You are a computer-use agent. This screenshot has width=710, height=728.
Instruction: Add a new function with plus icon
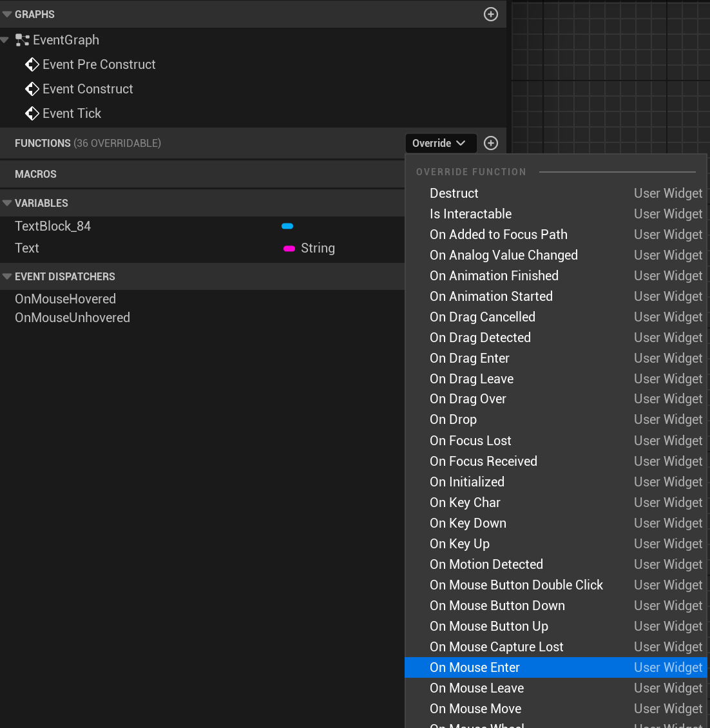(491, 143)
